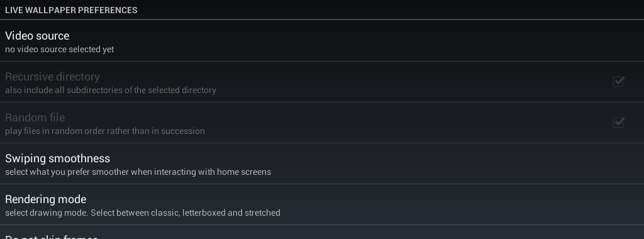Choose classic, letterboxed or stretched drawing setting

(322, 204)
